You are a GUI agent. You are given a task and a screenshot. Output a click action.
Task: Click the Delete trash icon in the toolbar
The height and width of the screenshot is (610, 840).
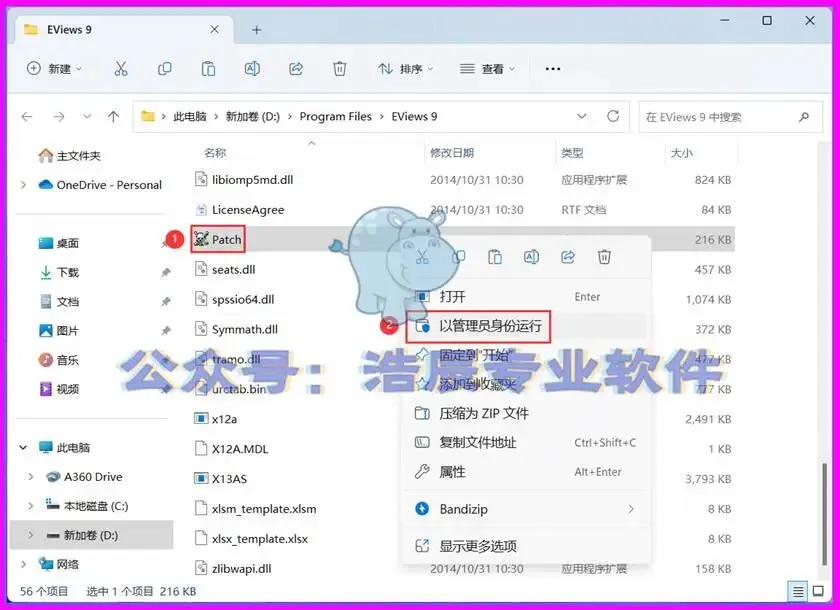click(x=340, y=69)
